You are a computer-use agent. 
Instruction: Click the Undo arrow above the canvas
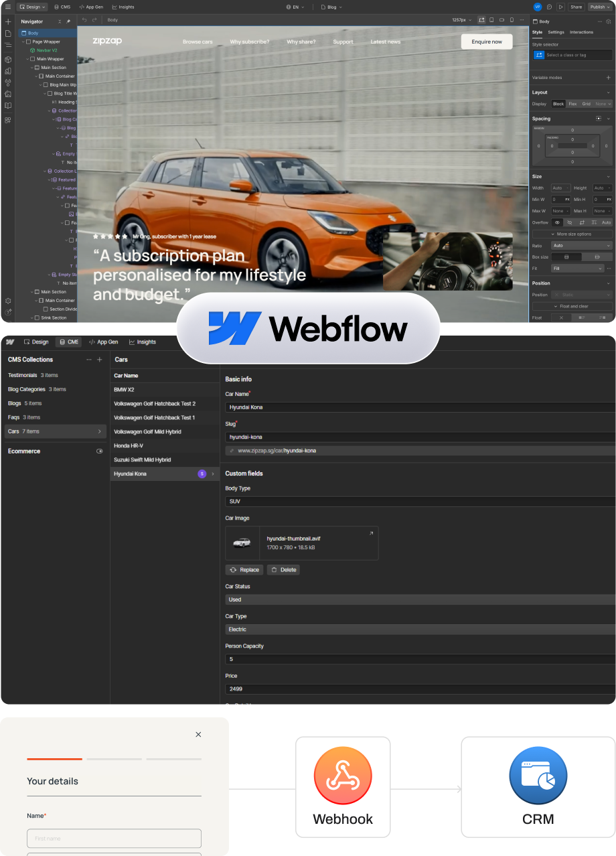coord(84,20)
